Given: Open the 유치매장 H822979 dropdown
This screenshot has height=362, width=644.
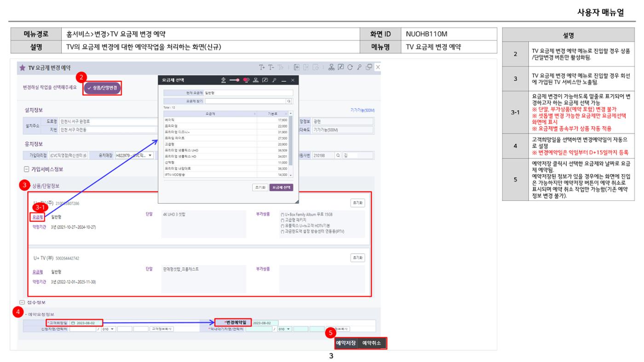Looking at the screenshot, I should pyautogui.click(x=134, y=155).
